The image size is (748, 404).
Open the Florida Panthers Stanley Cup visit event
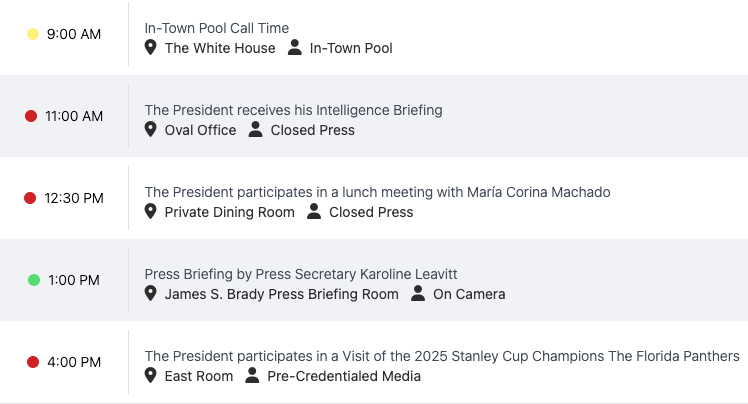(x=442, y=356)
